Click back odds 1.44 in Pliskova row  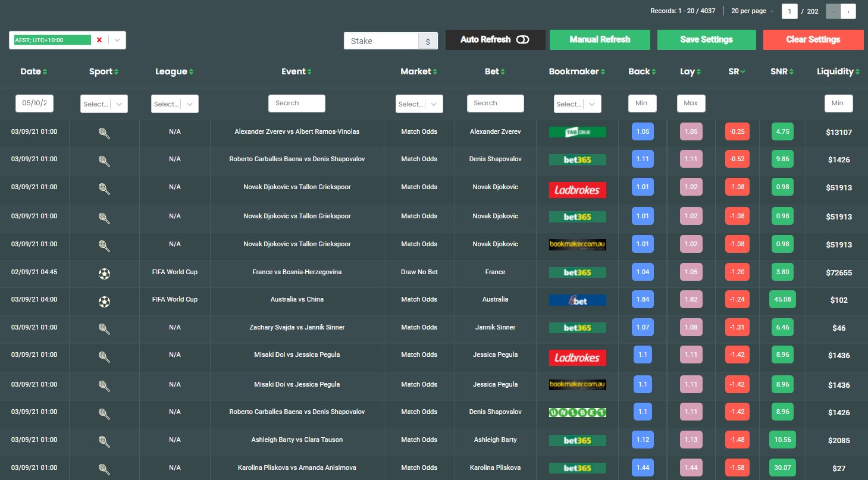click(x=643, y=468)
